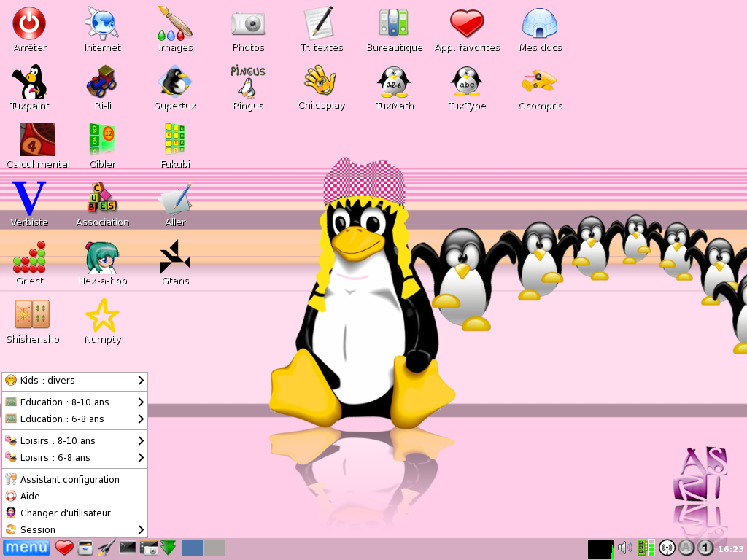747x560 pixels.
Task: Switch to the blue first workspace
Action: 192,548
